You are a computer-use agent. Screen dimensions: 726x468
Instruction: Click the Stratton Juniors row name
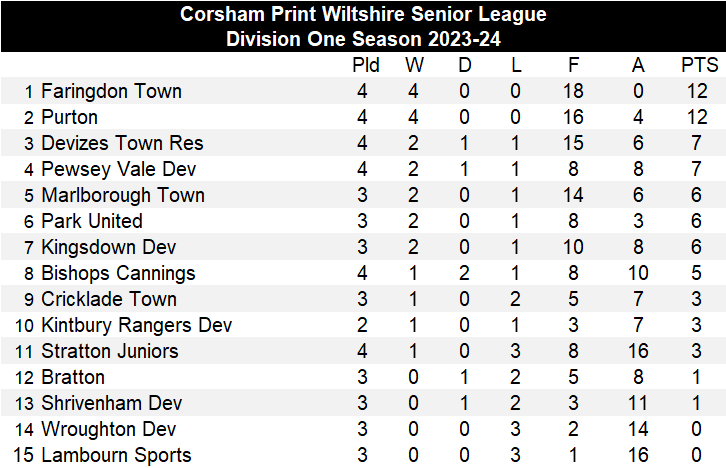[x=110, y=351]
